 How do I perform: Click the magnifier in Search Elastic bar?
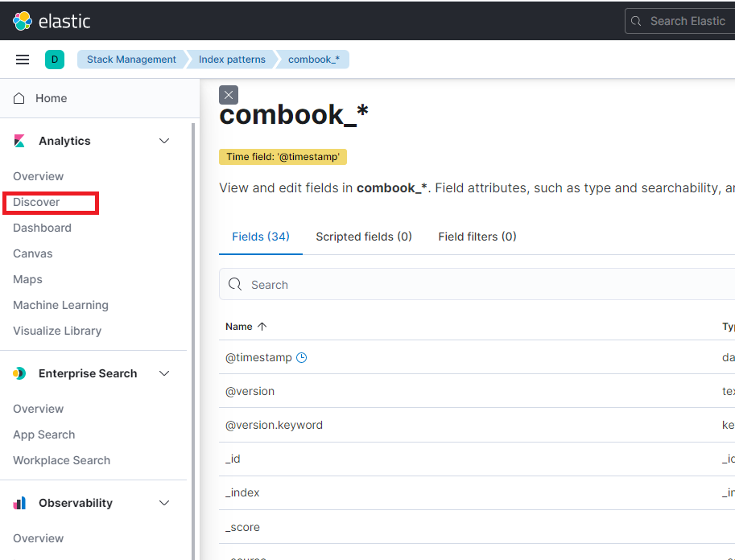[x=636, y=21]
